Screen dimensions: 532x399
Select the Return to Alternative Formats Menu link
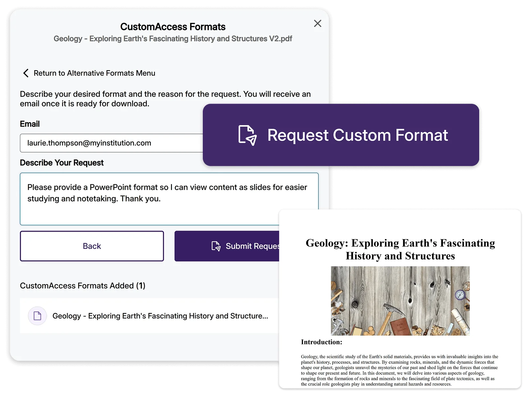pos(94,73)
